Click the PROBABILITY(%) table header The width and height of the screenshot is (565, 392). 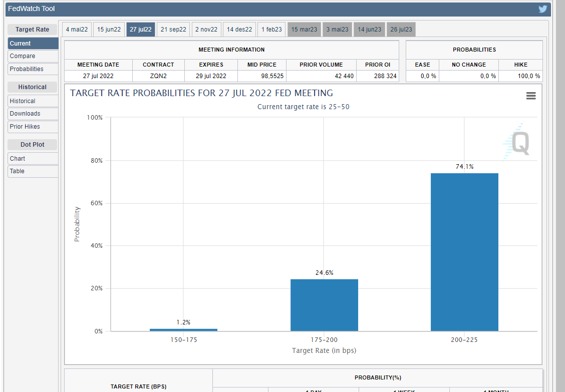[378, 377]
